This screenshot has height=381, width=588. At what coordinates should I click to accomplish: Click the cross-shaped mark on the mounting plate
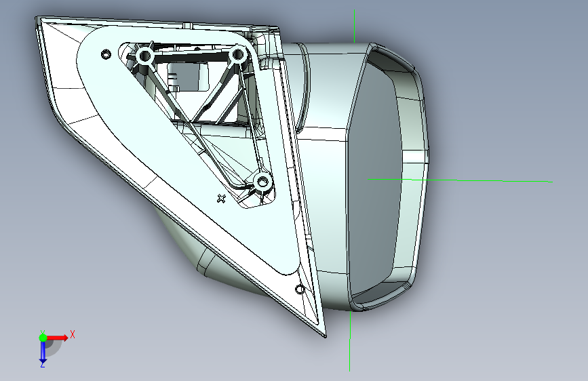tap(222, 199)
